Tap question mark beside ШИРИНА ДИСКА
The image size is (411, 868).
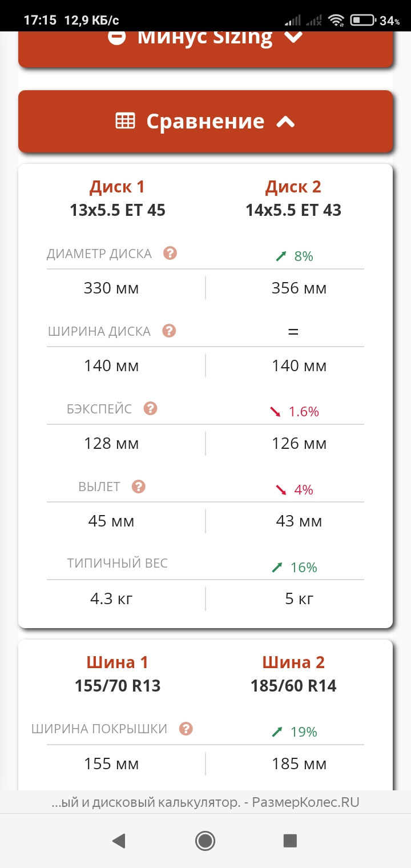(x=168, y=331)
